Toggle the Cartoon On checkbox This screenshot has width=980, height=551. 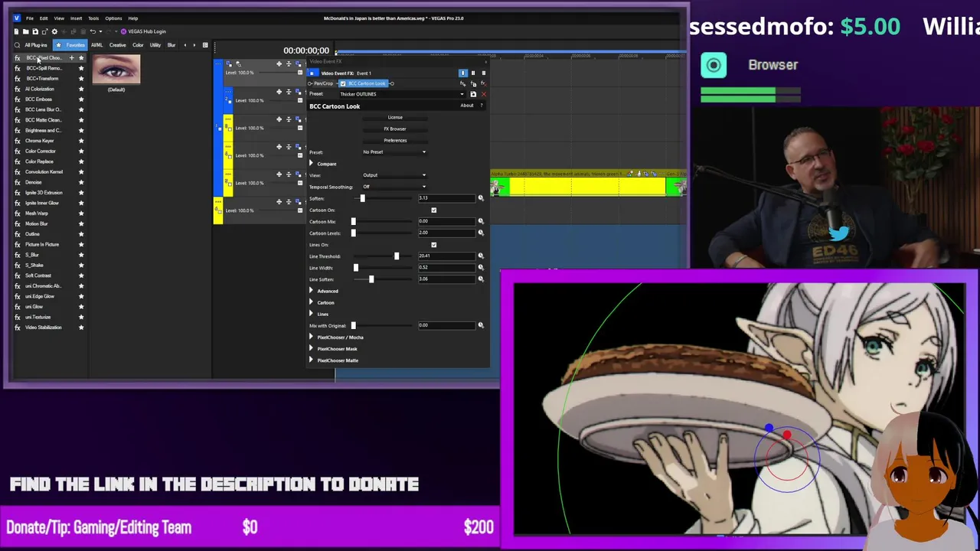[x=433, y=210]
